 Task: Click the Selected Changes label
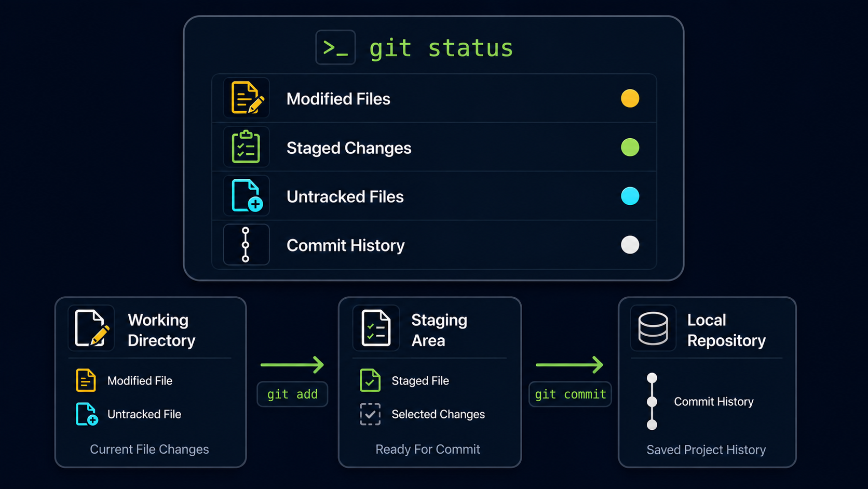pyautogui.click(x=438, y=414)
